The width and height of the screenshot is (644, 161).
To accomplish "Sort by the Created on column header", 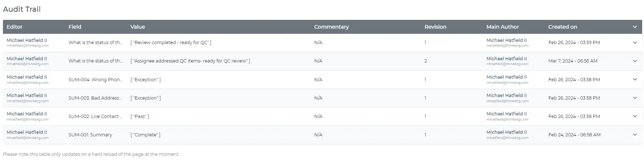I will [x=562, y=27].
